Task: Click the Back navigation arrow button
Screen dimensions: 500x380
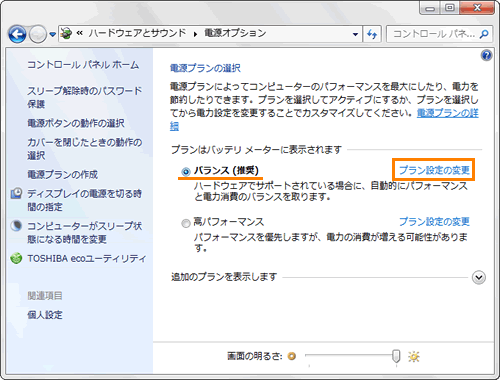Action: [x=17, y=34]
